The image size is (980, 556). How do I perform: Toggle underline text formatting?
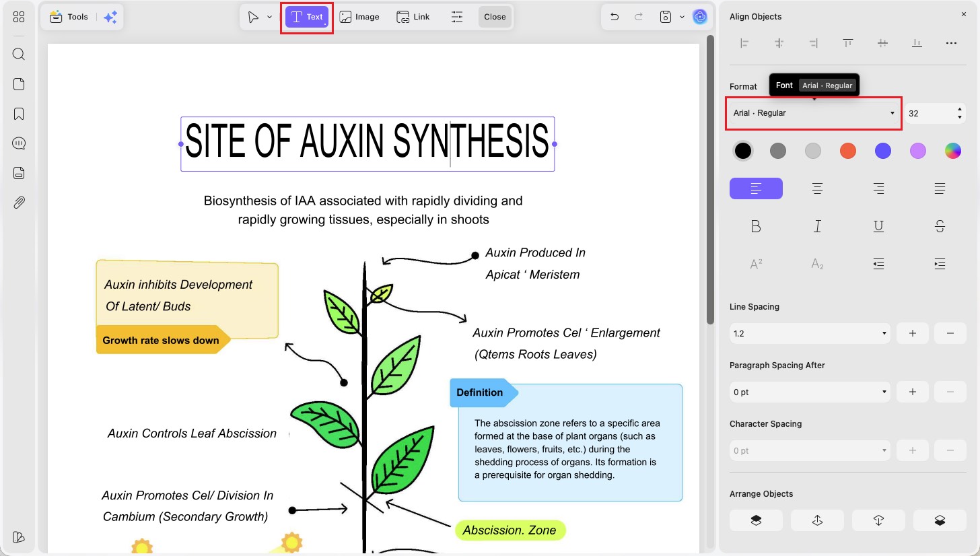(878, 226)
